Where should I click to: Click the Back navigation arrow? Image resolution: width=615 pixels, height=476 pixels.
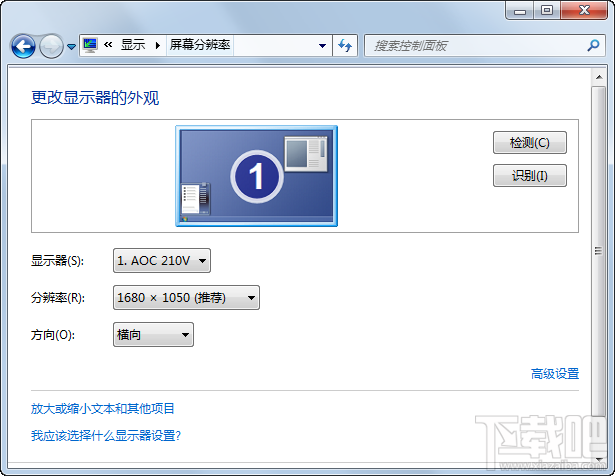(x=23, y=46)
